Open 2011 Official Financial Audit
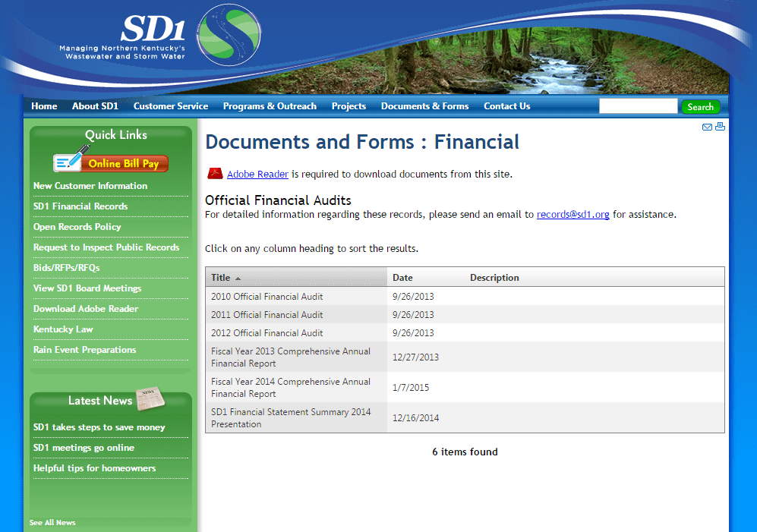The image size is (757, 532). (x=267, y=315)
